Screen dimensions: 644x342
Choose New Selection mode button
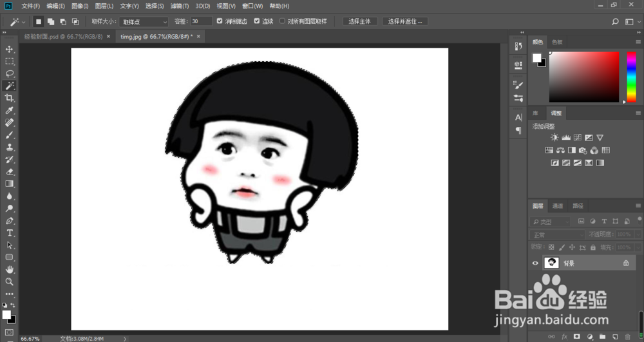38,22
